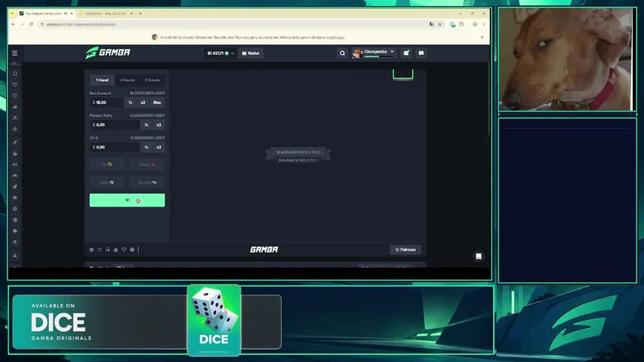This screenshot has height=362, width=644.
Task: Go back with the browser back arrow
Action: click(13, 24)
